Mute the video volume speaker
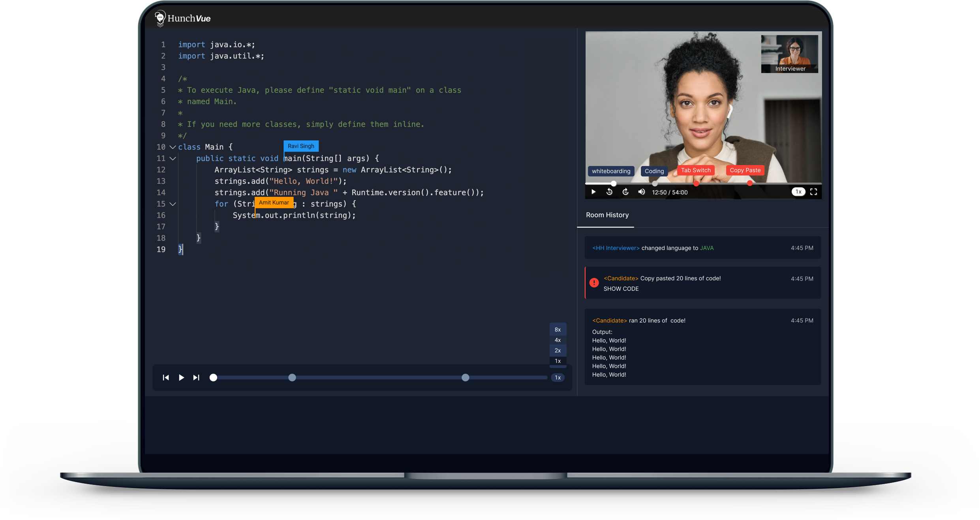 click(642, 192)
